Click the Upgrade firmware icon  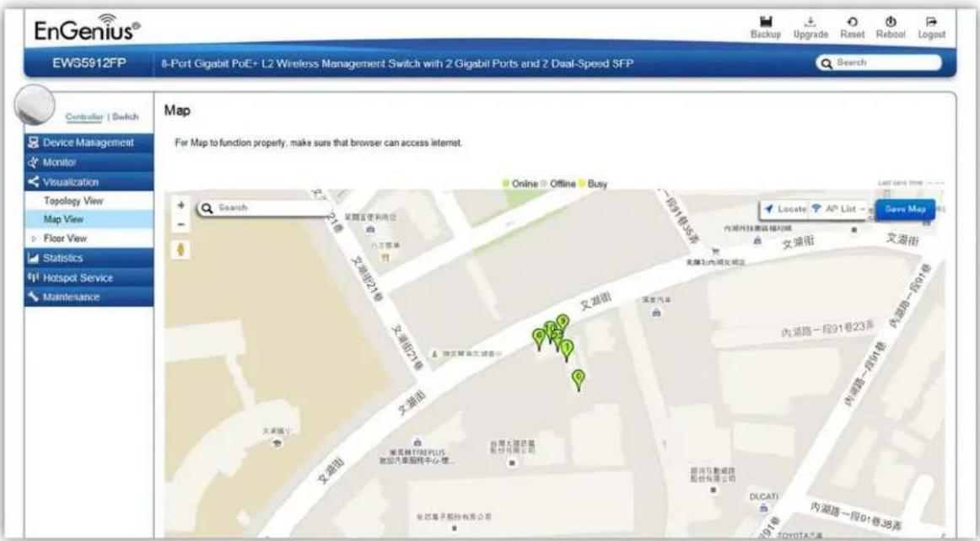[810, 28]
